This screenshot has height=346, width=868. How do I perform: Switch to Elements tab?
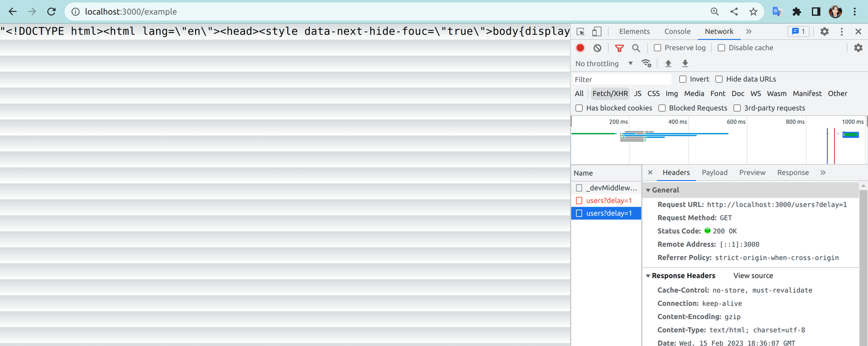tap(634, 32)
